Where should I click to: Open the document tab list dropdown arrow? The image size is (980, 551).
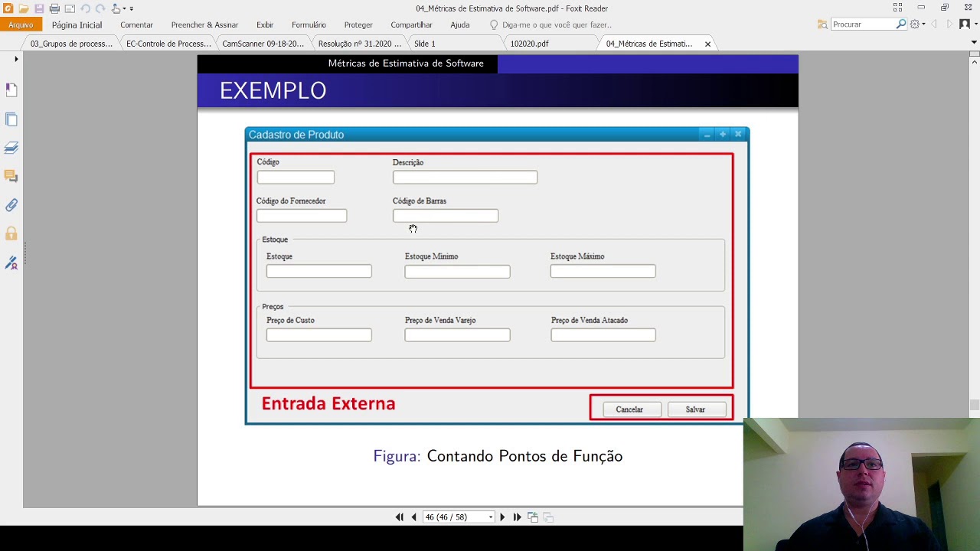[x=974, y=43]
